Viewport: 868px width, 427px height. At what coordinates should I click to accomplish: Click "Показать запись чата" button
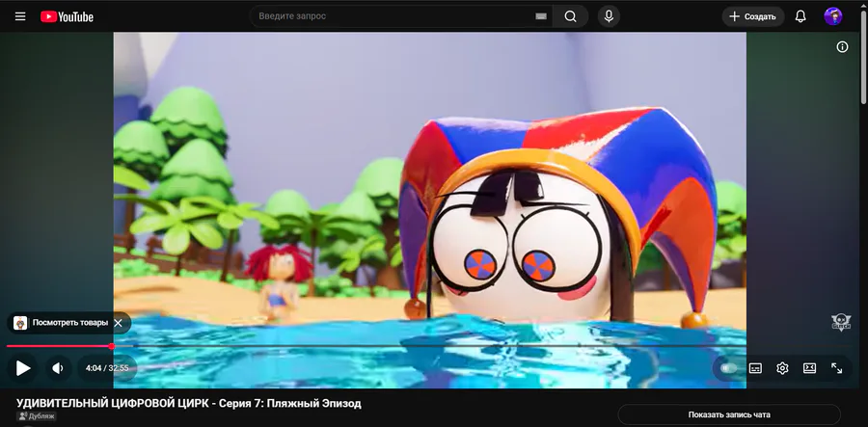pos(729,414)
